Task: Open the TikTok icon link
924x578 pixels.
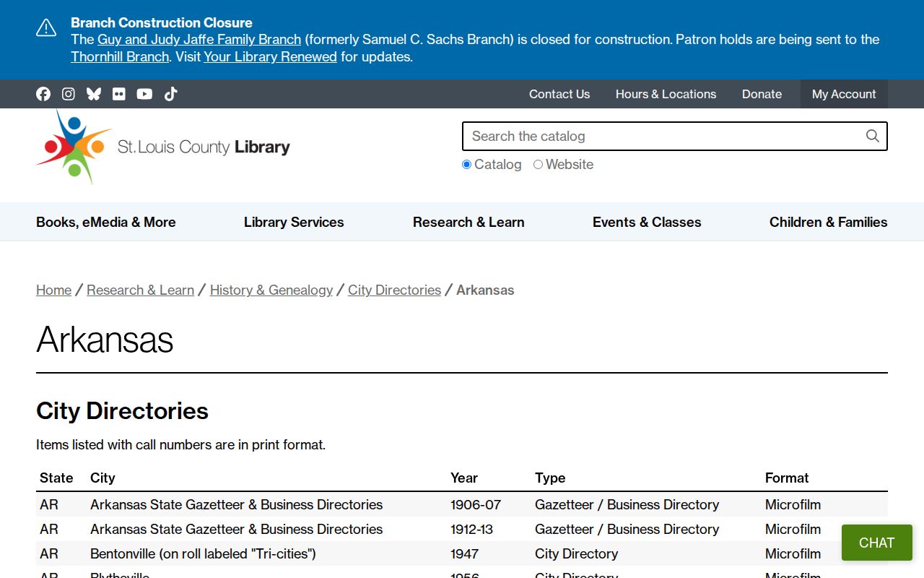Action: (170, 94)
